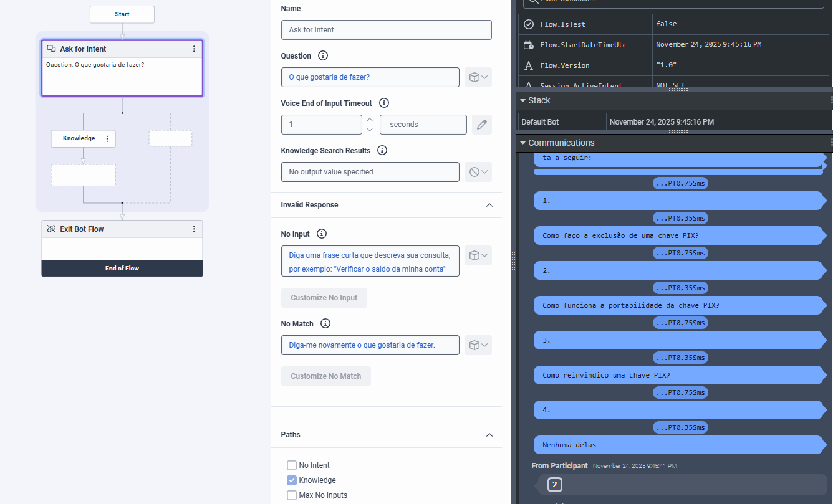The height and width of the screenshot is (504, 833).
Task: Collapse the Communications panel
Action: [x=523, y=143]
